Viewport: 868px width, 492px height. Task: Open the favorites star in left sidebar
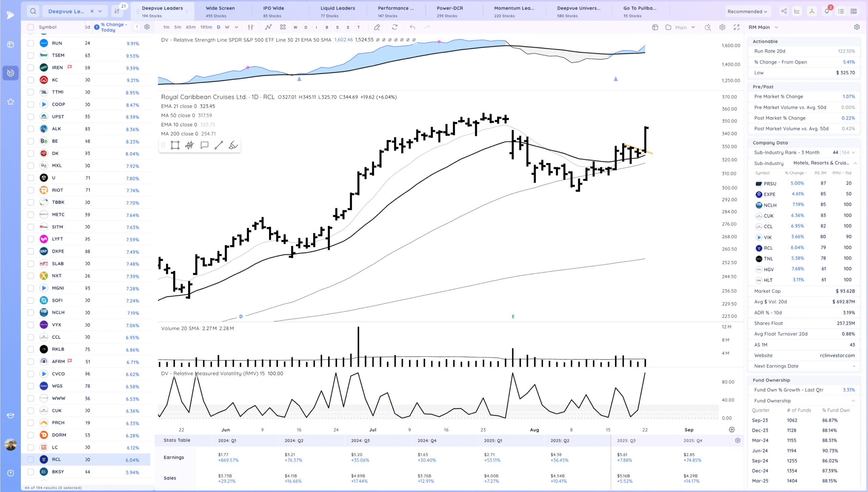11,101
